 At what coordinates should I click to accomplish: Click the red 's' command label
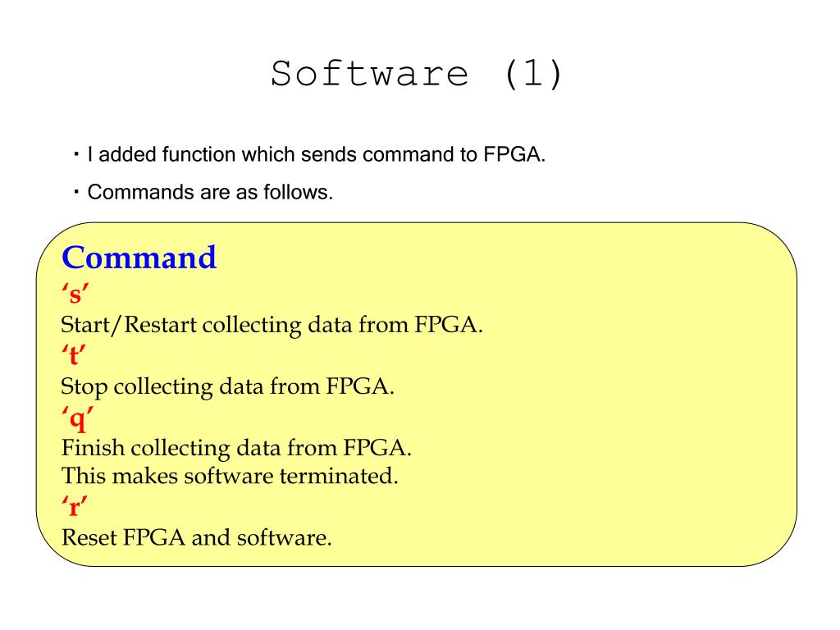pyautogui.click(x=75, y=294)
